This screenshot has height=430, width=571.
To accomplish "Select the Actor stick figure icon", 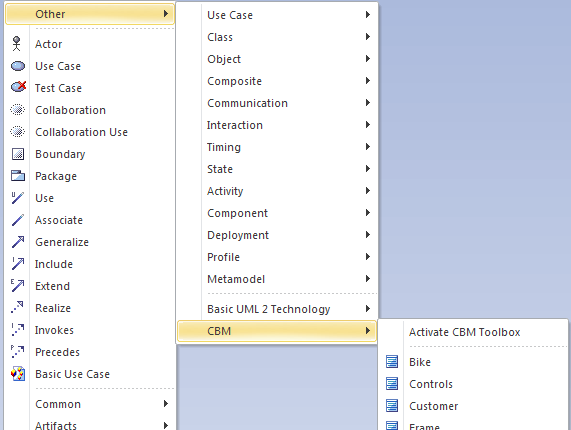I will click(16, 44).
